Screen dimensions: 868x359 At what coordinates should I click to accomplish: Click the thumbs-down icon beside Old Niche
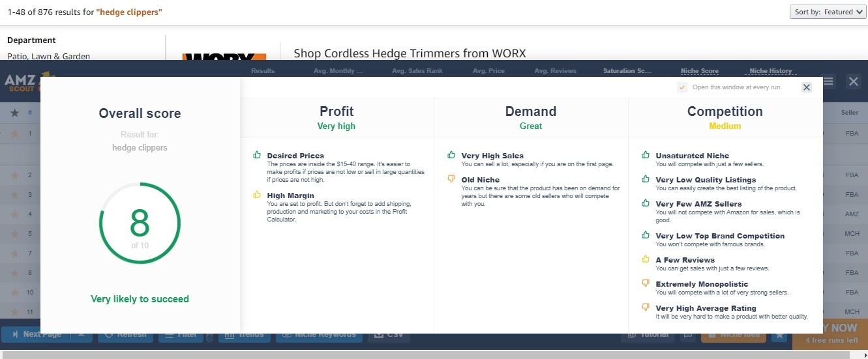pos(451,179)
